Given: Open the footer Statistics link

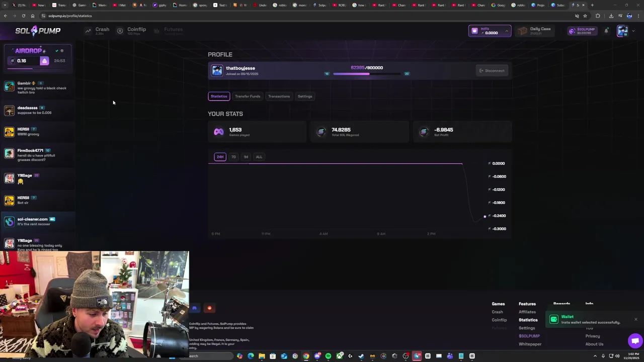Looking at the screenshot, I should coord(528,320).
